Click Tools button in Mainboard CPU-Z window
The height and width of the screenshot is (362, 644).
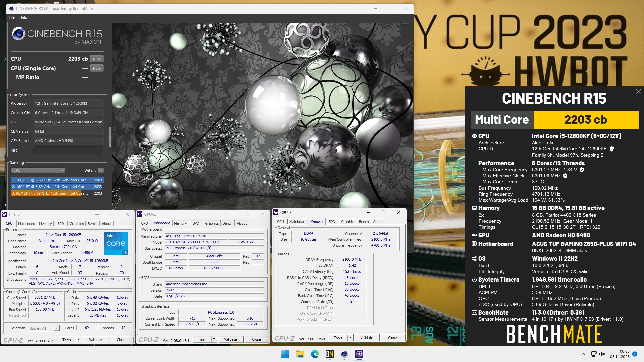coord(202,339)
